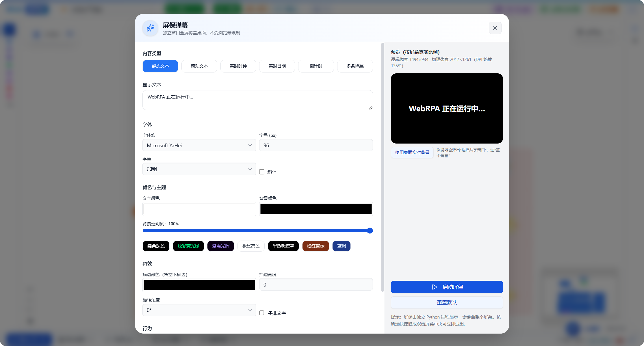Click the 使用桌面实时背景 button
Image resolution: width=644 pixels, height=346 pixels.
[412, 152]
